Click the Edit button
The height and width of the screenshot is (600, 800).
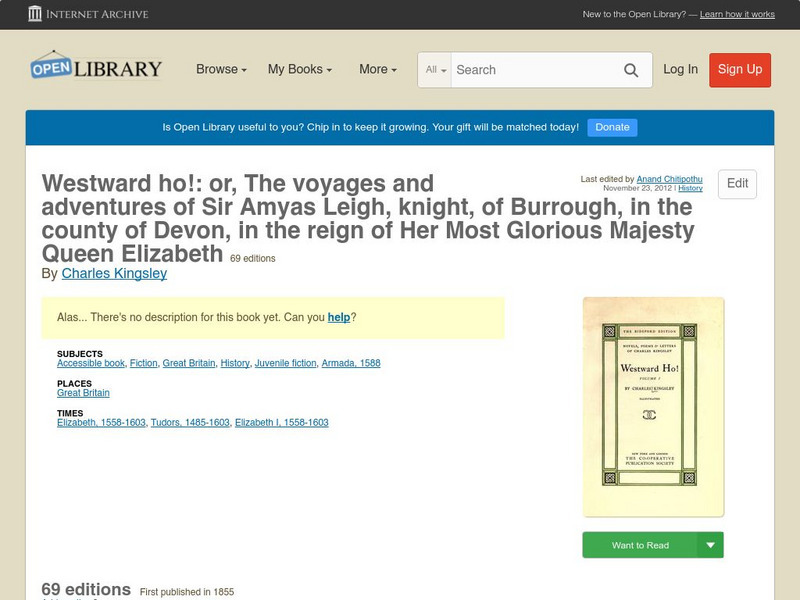(737, 184)
